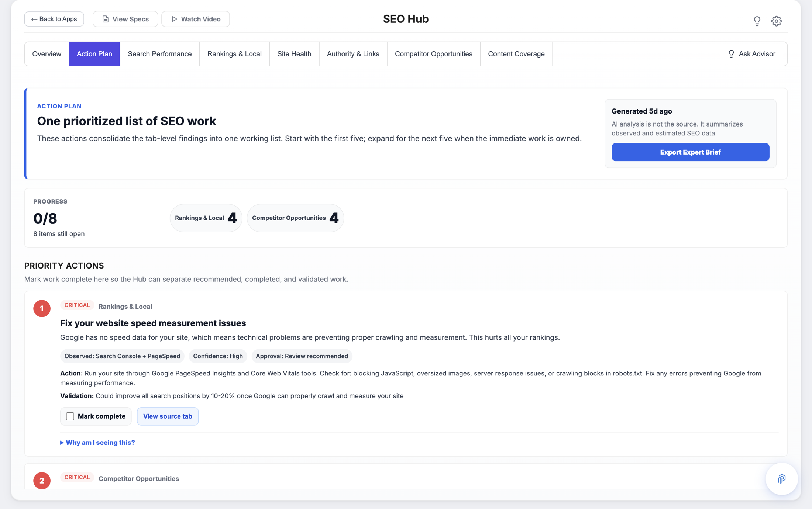
Task: Open Ask Advisor
Action: click(751, 54)
